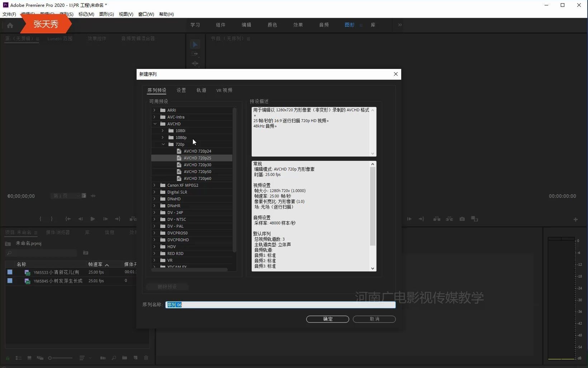588x368 pixels.
Task: Switch to the 轨道 tab in dialog
Action: (x=201, y=90)
